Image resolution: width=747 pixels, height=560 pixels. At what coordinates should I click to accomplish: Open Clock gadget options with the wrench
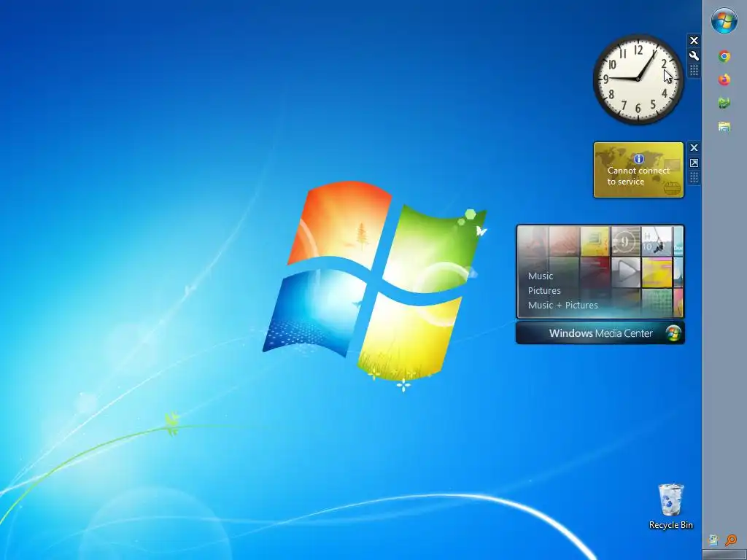point(694,55)
